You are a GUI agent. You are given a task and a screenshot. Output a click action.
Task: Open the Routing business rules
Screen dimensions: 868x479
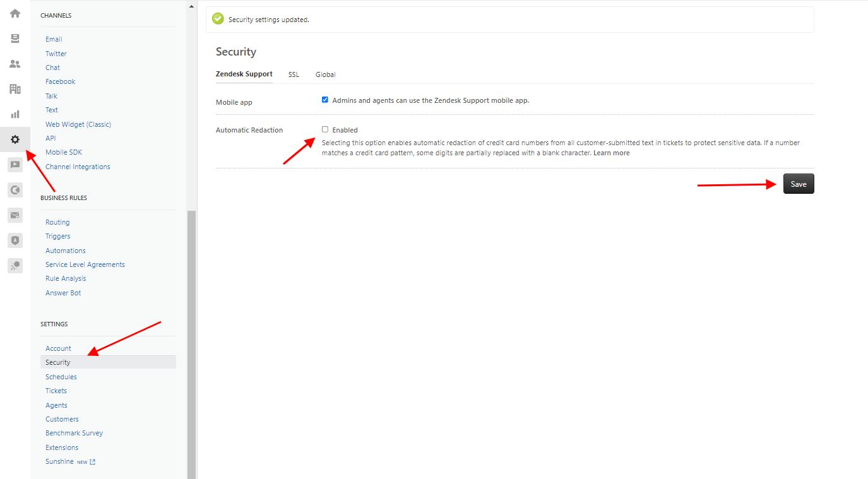click(57, 222)
